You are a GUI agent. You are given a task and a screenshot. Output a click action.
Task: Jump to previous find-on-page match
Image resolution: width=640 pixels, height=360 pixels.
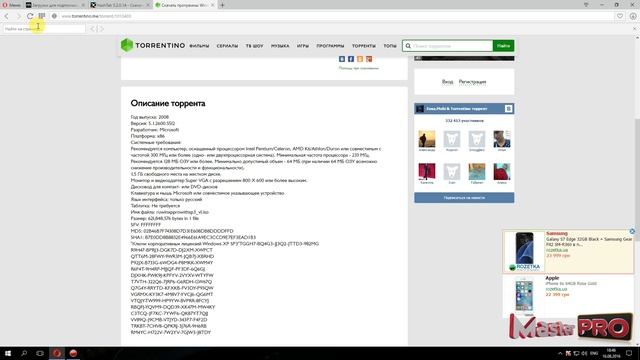tap(93, 29)
